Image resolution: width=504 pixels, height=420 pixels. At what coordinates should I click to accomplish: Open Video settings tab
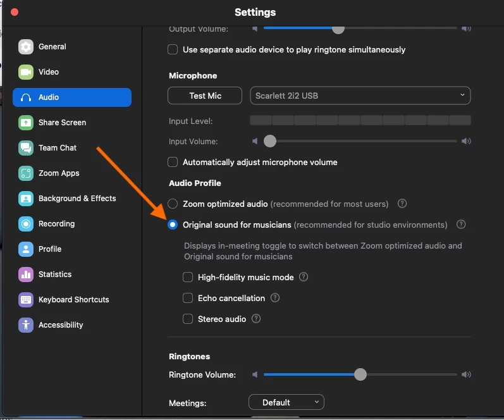tap(72, 72)
